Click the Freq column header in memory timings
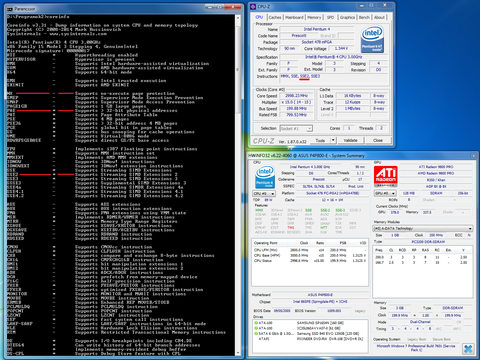This screenshot has width=480, height=360. click(x=379, y=250)
